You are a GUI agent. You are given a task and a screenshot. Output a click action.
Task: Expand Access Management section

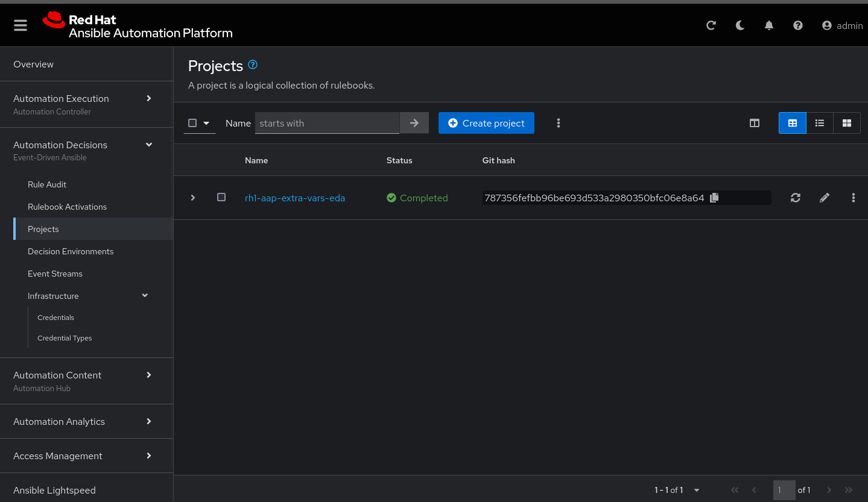(x=86, y=456)
